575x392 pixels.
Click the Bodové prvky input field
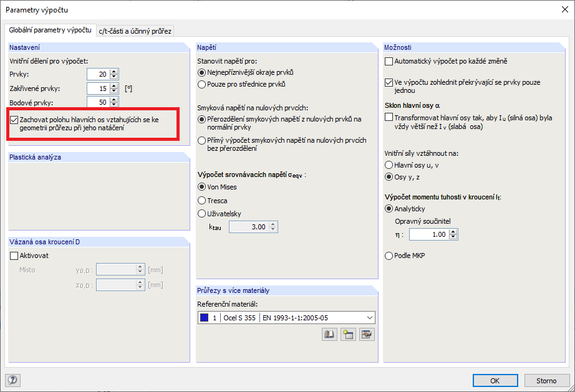[99, 102]
